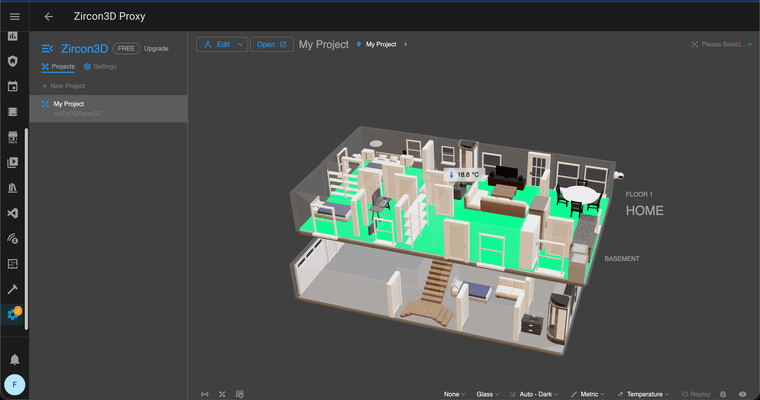Click the Replay control in bottom bar

coord(695,394)
